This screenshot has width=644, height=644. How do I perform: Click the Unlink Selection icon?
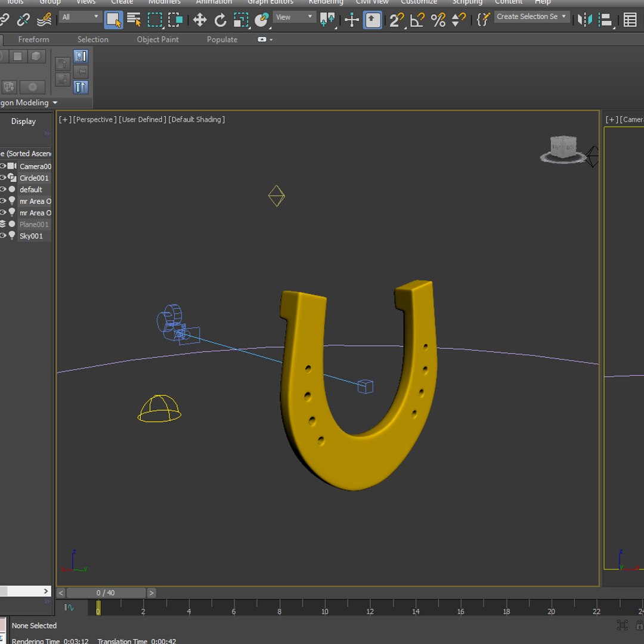click(x=23, y=19)
